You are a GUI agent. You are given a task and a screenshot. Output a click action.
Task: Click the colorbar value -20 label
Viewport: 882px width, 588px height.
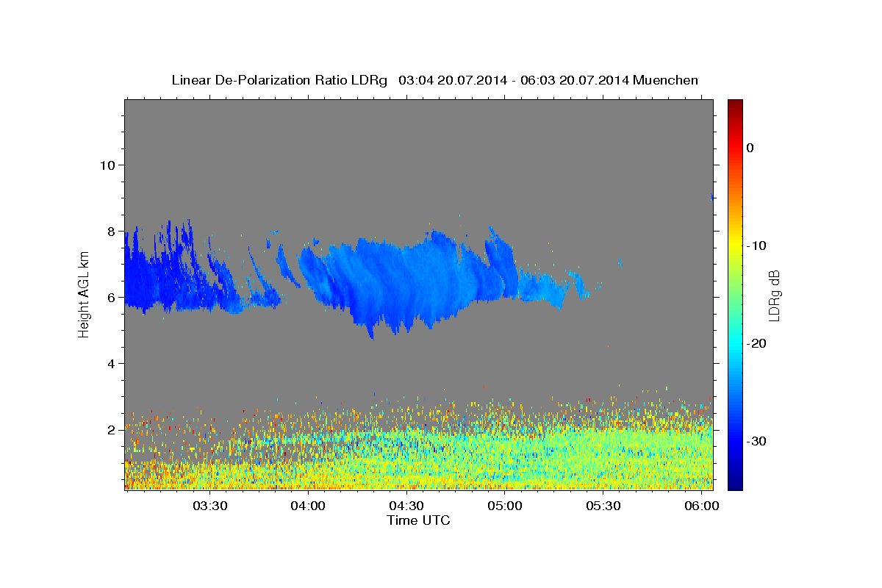click(x=758, y=343)
